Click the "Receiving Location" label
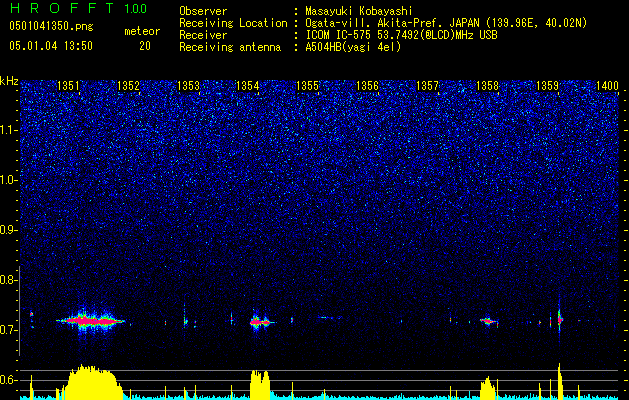Image resolution: width=629 pixels, height=400 pixels. pos(233,23)
